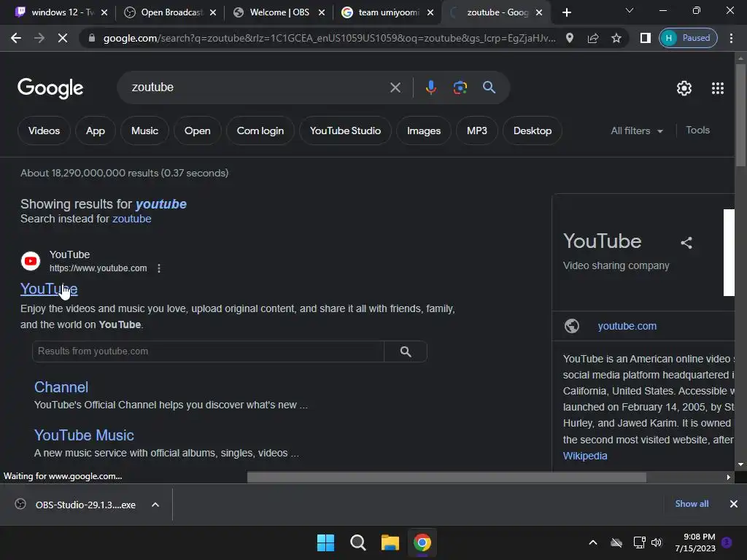Image resolution: width=747 pixels, height=560 pixels.
Task: Open the Channel sitelink
Action: coord(61,387)
